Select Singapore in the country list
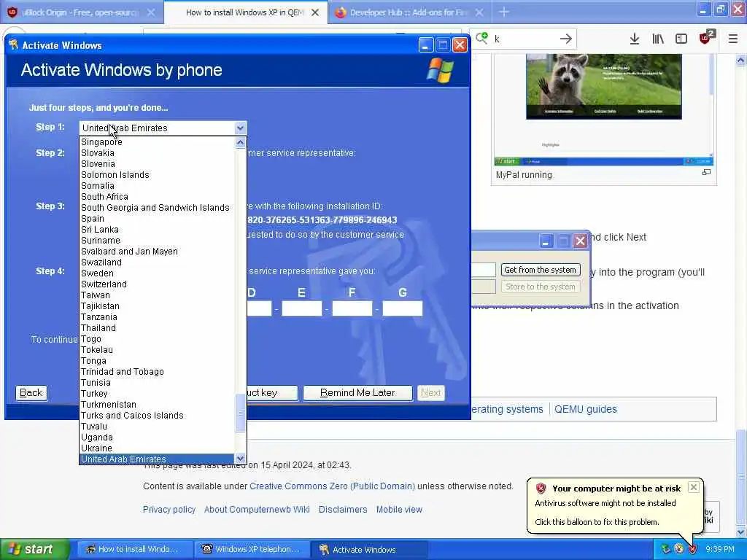The height and width of the screenshot is (560, 747). click(x=157, y=142)
